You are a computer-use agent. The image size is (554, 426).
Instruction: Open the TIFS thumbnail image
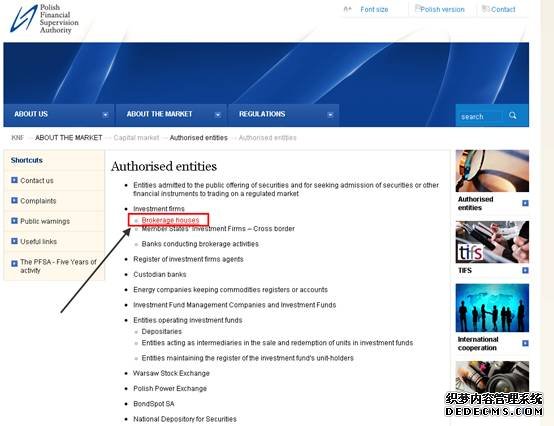[x=492, y=242]
